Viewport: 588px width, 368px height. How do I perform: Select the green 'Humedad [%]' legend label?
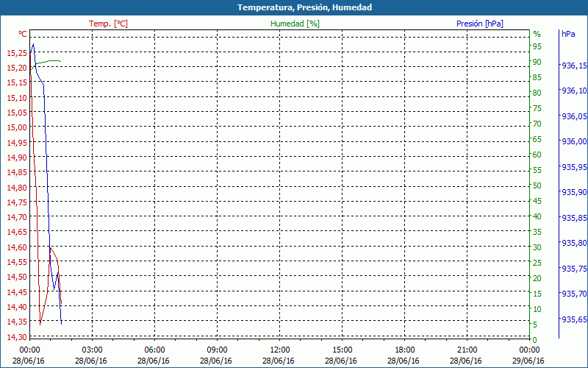pos(295,24)
